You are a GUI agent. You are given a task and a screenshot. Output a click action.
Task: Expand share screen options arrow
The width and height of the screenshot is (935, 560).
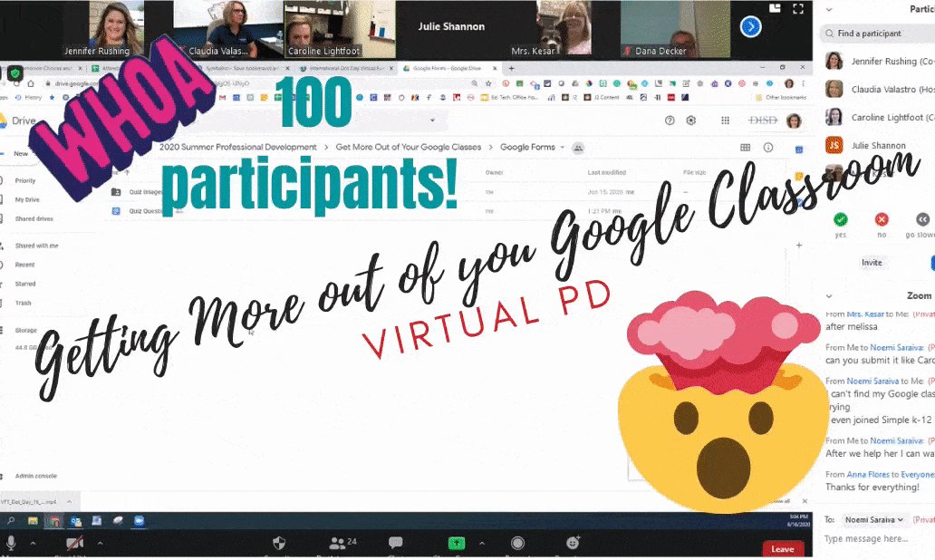[x=482, y=544]
